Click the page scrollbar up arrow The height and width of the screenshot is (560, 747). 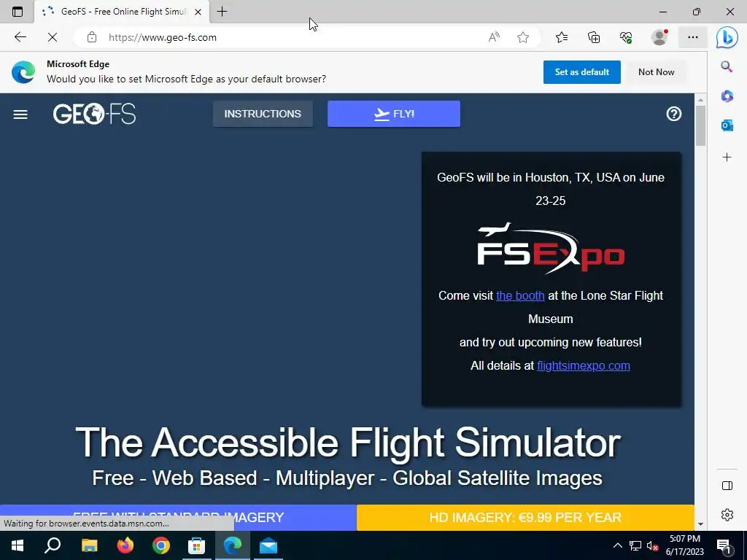(700, 99)
